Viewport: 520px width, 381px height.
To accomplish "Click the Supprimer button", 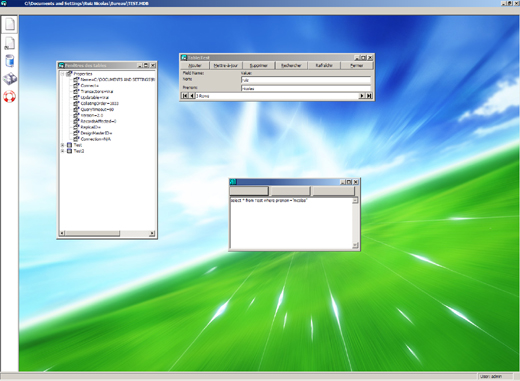I will 259,65.
